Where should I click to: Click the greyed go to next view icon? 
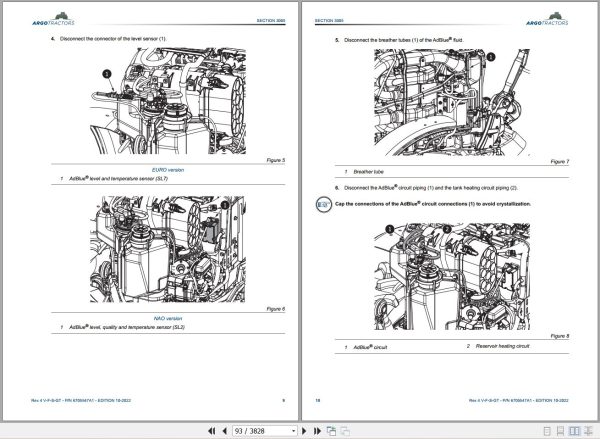pos(345,431)
